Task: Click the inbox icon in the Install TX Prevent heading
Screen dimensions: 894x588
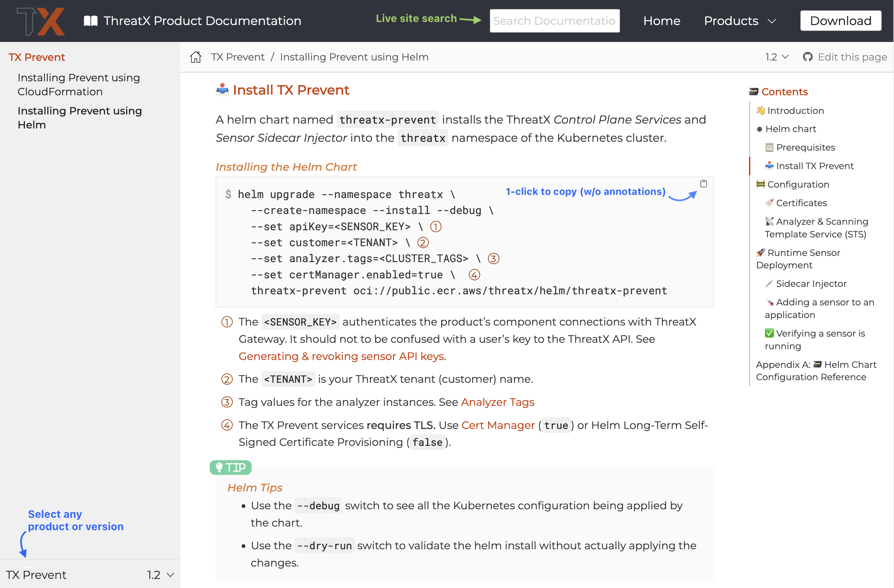Action: [x=222, y=89]
